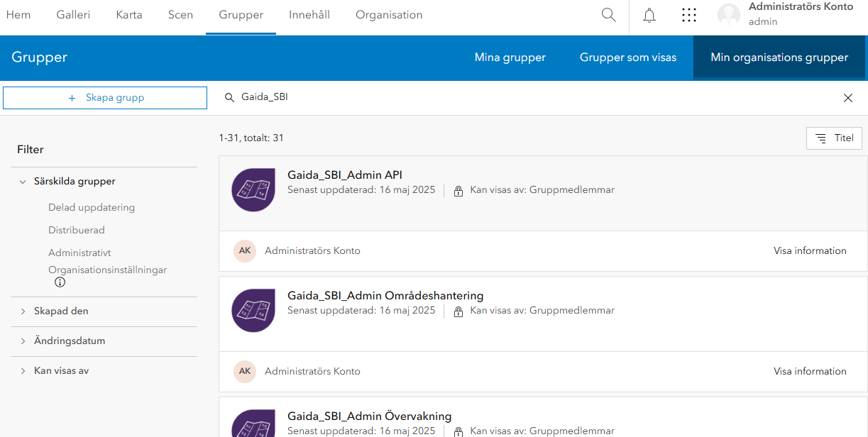Open the search magnifier in top navigation

[x=608, y=15]
